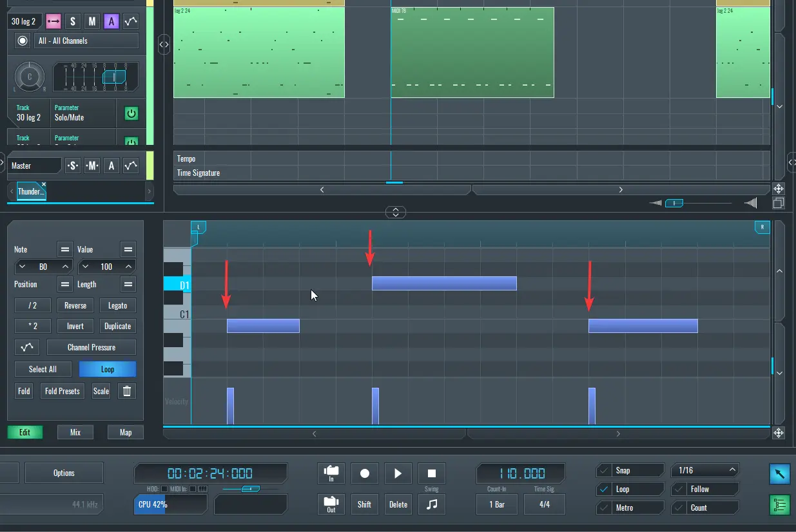The image size is (796, 532).
Task: Open the Note options menu icon
Action: tap(64, 249)
